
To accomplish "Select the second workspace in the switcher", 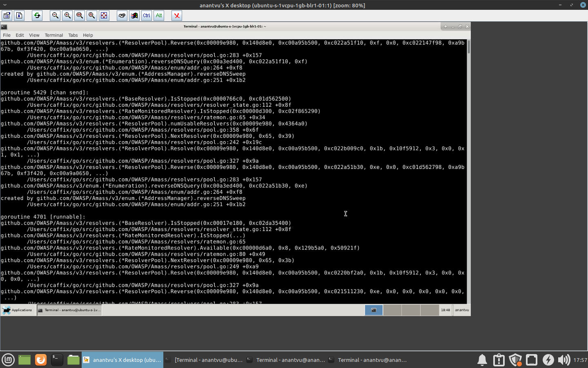I will click(x=392, y=310).
